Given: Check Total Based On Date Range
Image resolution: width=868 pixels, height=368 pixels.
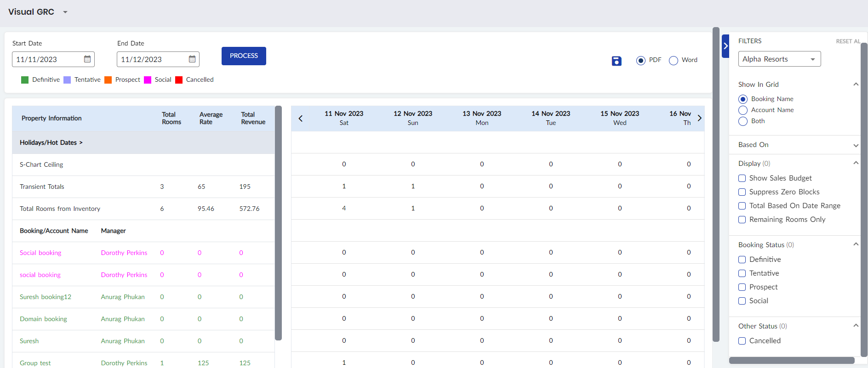Looking at the screenshot, I should click(742, 206).
